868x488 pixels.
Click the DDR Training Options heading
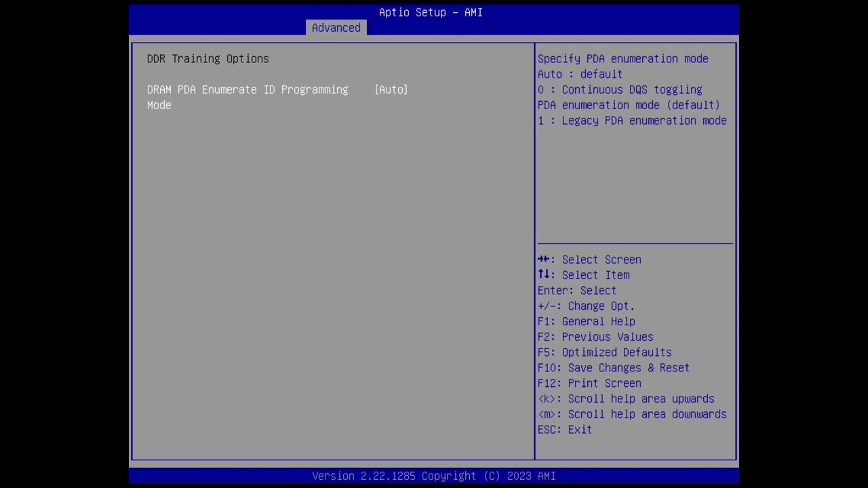pos(208,59)
